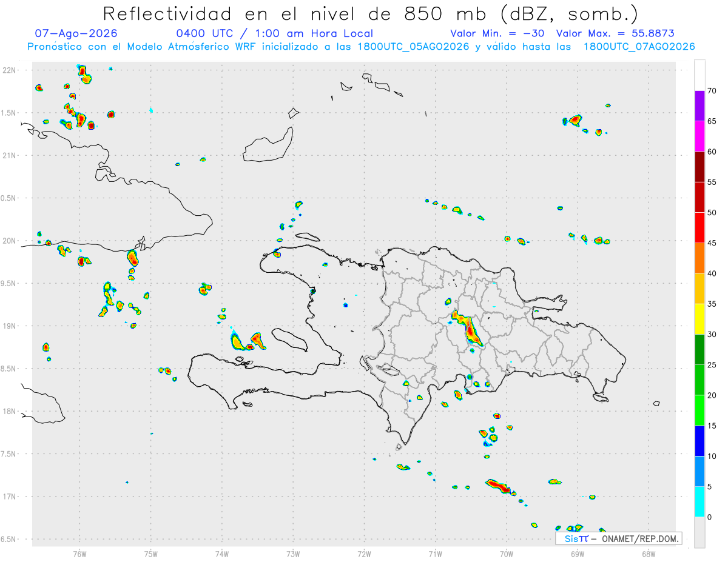Click the maroon 55–60 dBZ colorbar segment
Image resolution: width=728 pixels, height=562 pixels.
(699, 167)
